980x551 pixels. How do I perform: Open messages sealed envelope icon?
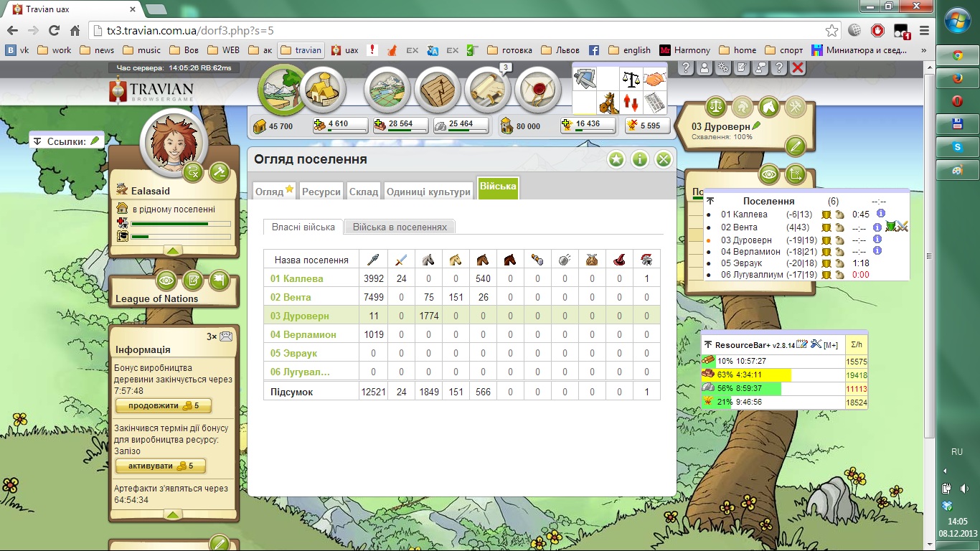(x=537, y=90)
